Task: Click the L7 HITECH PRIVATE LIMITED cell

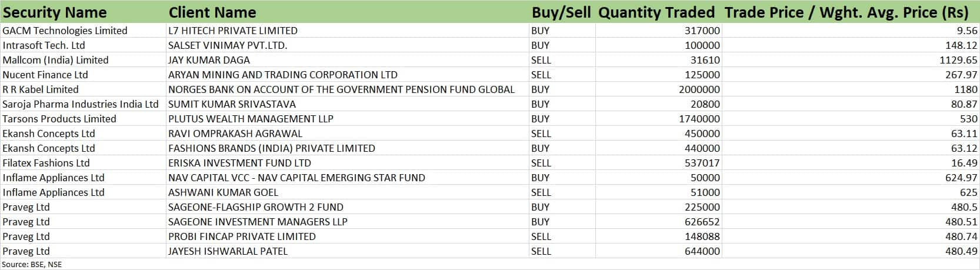Action: tap(233, 31)
